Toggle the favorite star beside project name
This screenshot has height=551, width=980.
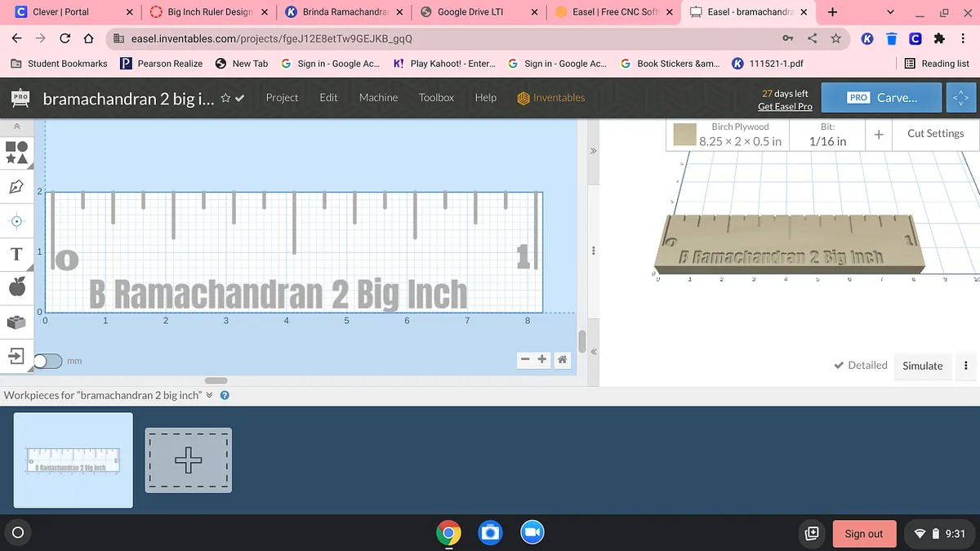point(225,99)
